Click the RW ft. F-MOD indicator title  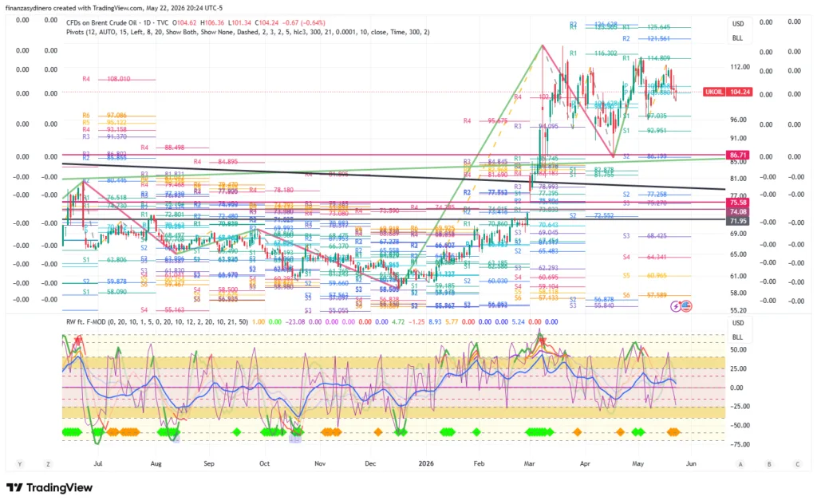pyautogui.click(x=86, y=321)
